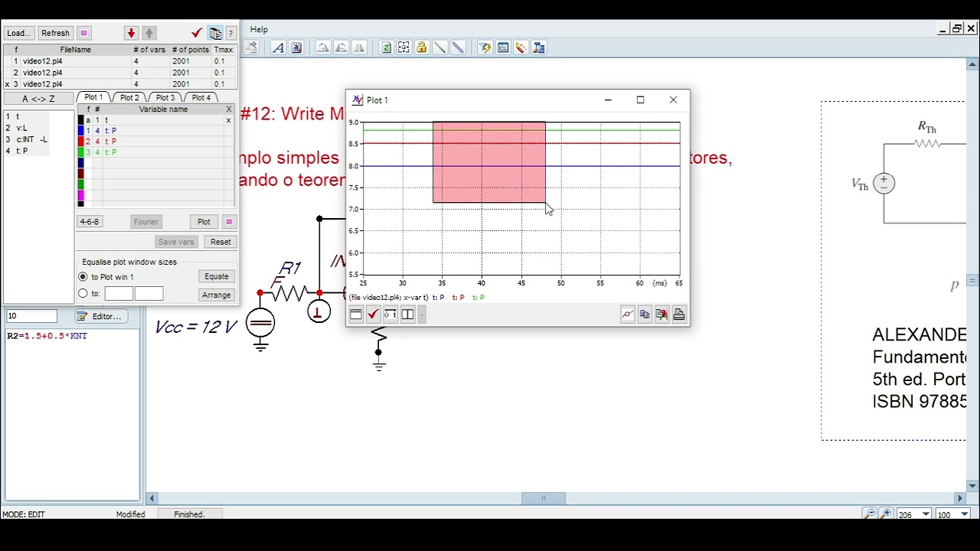The width and height of the screenshot is (980, 551).
Task: Click the '0 1' scale icon in Plot 1
Action: pyautogui.click(x=390, y=315)
